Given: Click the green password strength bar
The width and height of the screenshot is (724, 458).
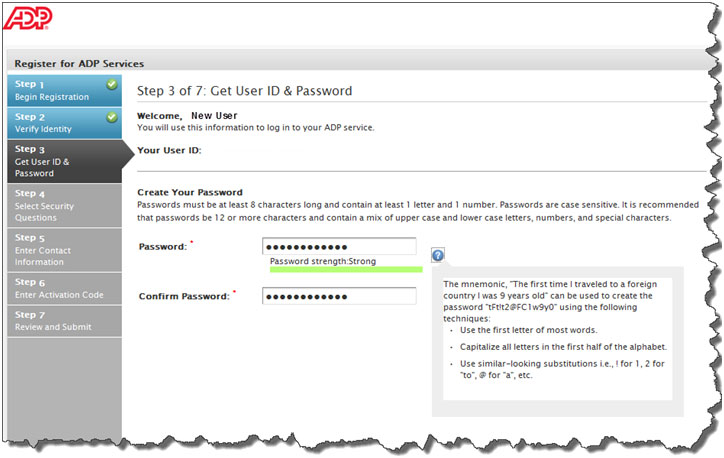Looking at the screenshot, I should pos(346,269).
